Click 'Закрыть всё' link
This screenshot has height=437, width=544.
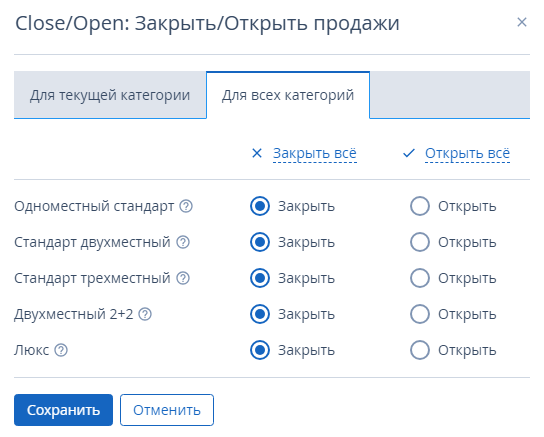tap(315, 153)
